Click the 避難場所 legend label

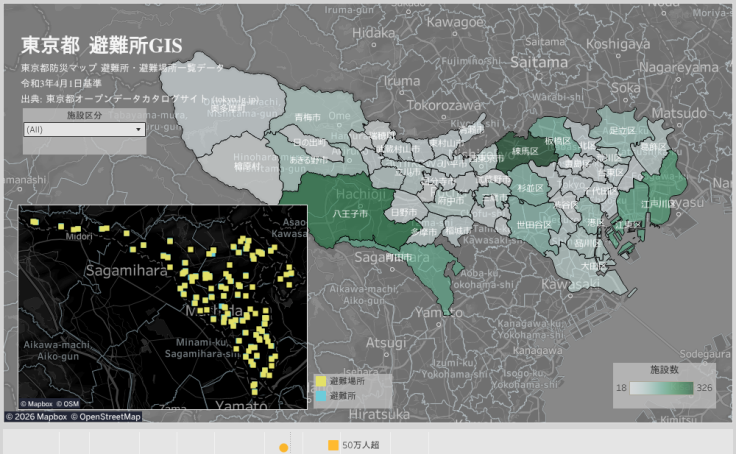[347, 381]
